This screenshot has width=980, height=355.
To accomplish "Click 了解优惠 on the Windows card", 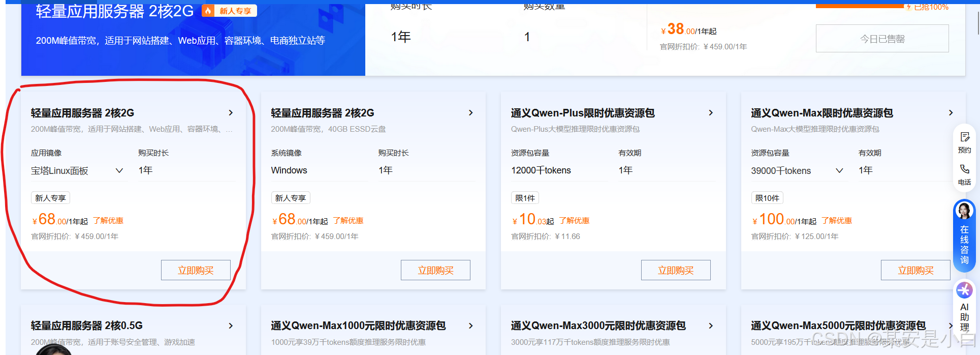I will point(349,221).
